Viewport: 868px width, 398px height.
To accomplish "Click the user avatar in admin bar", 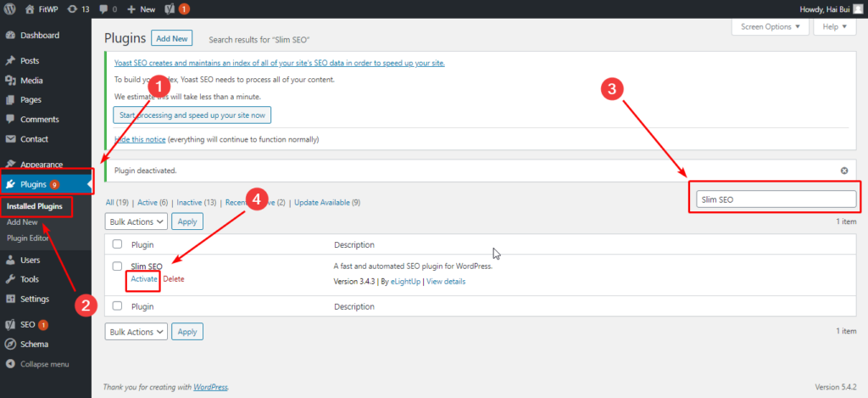I will click(x=858, y=8).
